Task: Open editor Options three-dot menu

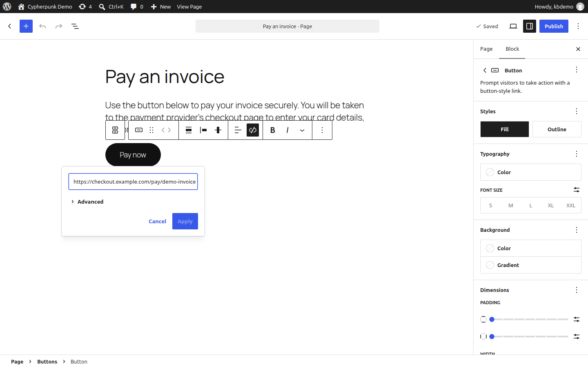Action: point(578,26)
